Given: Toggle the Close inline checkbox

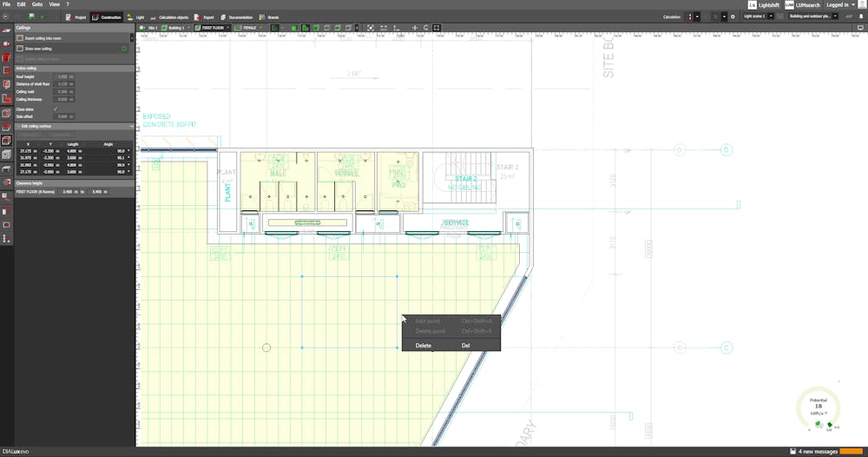Looking at the screenshot, I should [x=56, y=109].
